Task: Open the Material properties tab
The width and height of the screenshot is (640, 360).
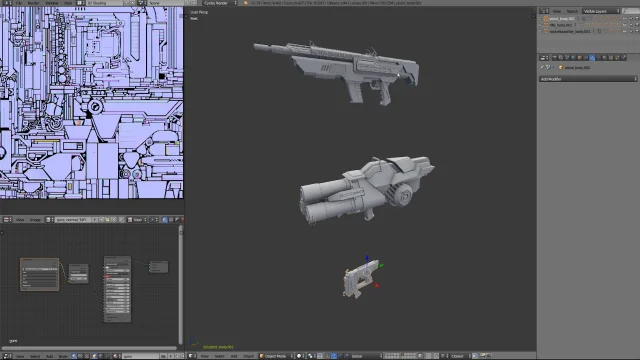Action: [604, 58]
